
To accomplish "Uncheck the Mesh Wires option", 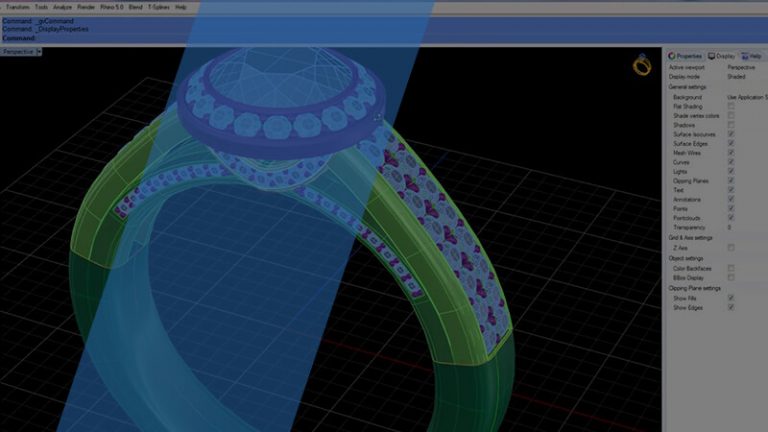I will tap(731, 152).
